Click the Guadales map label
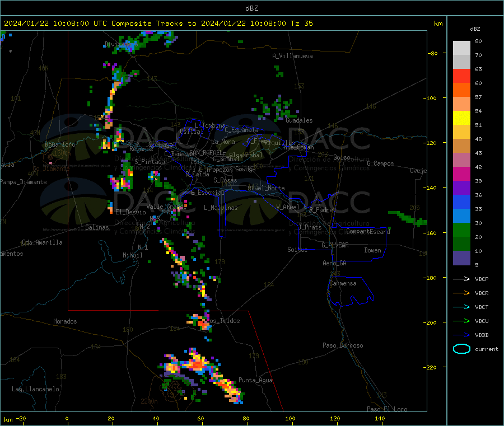Screen dimensions: 504x426 click(299, 120)
